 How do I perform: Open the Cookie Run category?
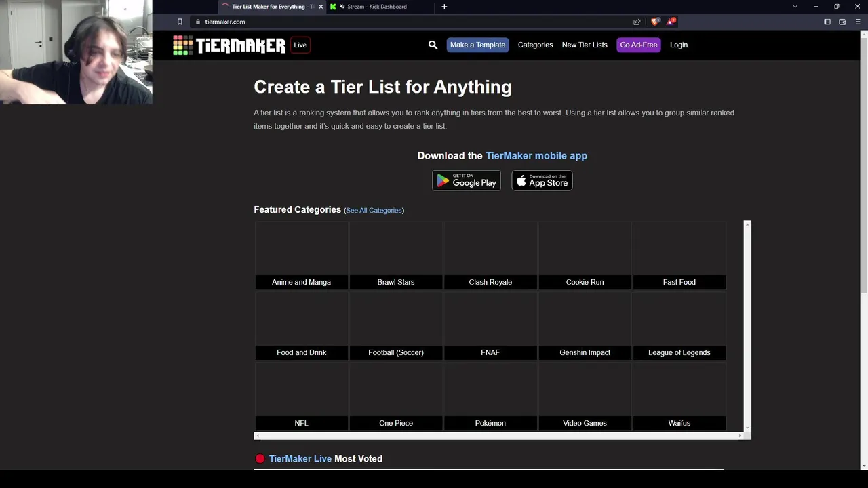(585, 256)
